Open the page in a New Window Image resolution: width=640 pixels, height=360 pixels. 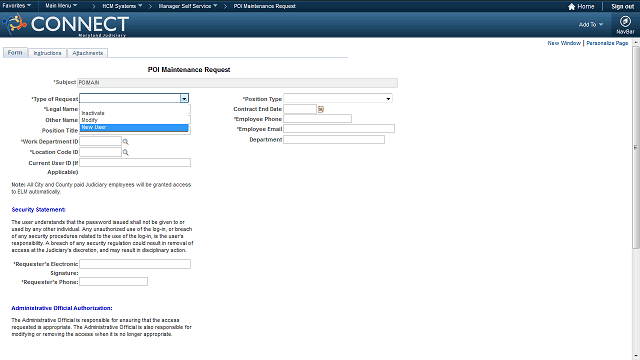(564, 43)
